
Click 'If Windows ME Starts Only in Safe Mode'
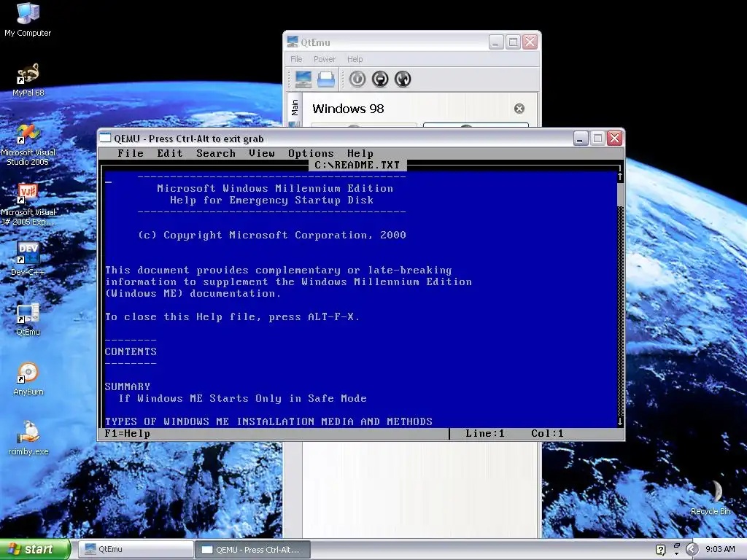click(x=242, y=398)
